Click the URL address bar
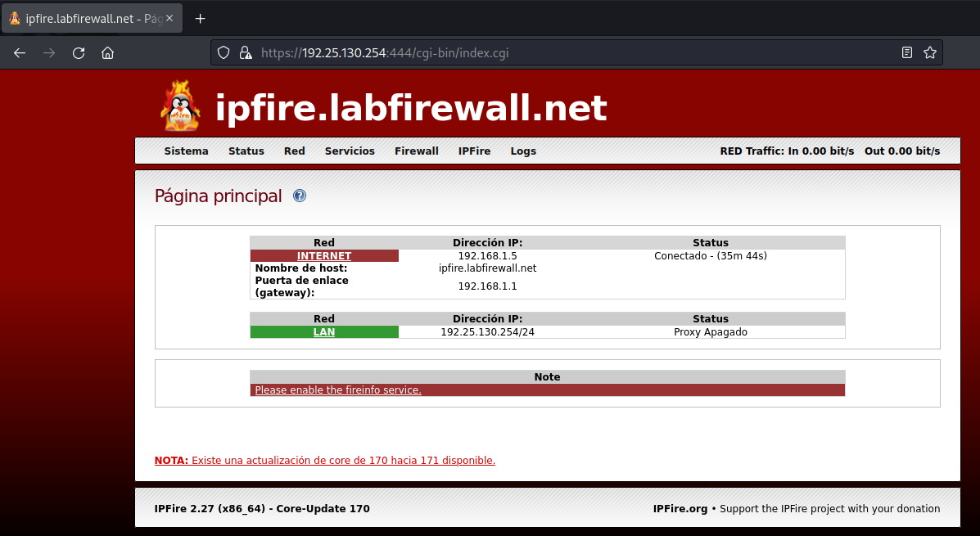The width and height of the screenshot is (980, 536). tap(576, 53)
